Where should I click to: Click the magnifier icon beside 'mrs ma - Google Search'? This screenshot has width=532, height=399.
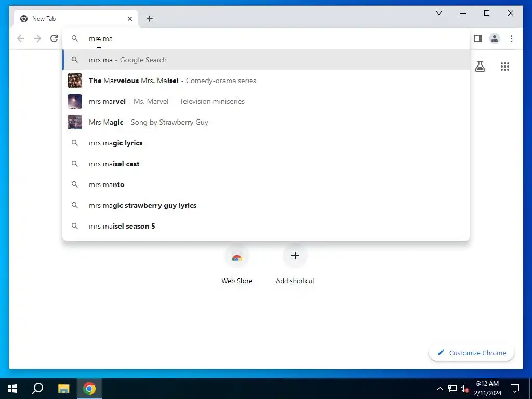tap(75, 60)
